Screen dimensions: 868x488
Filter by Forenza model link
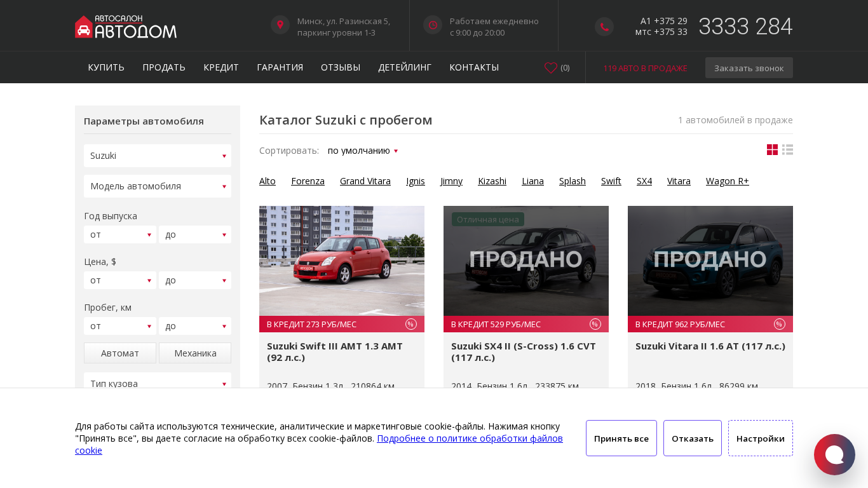(x=308, y=181)
